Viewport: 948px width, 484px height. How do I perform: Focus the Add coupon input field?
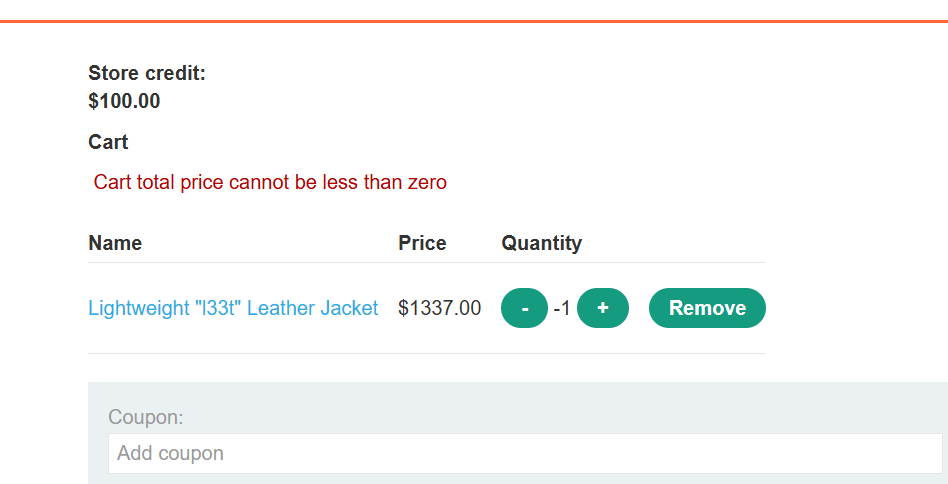(525, 453)
